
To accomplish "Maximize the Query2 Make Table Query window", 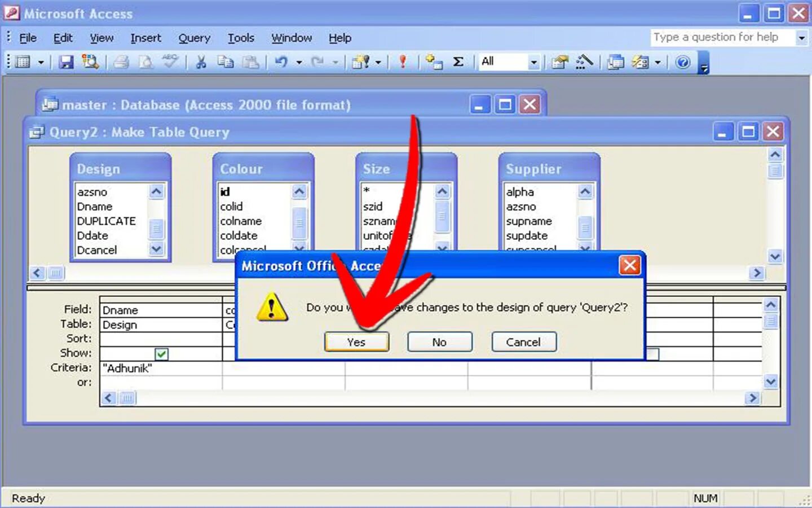I will [x=748, y=132].
